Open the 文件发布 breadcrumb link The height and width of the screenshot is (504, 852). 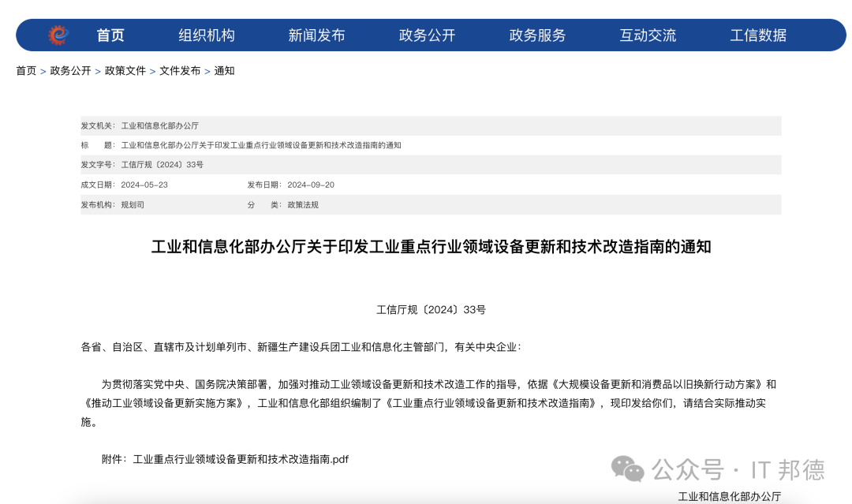(x=180, y=71)
